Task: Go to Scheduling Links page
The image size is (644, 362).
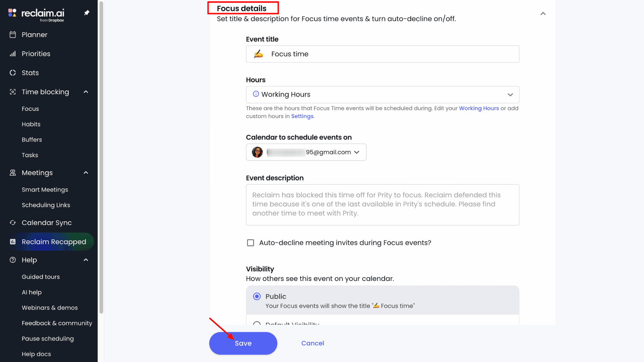Action: pos(46,205)
